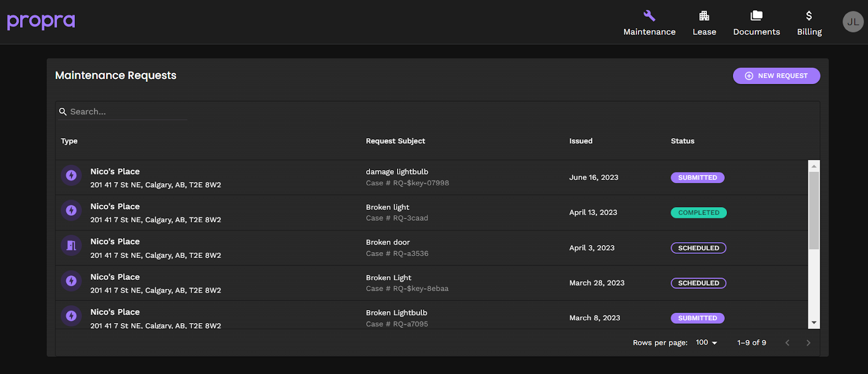Open the Billing dollar icon
Viewport: 868px width, 374px height.
(x=809, y=16)
